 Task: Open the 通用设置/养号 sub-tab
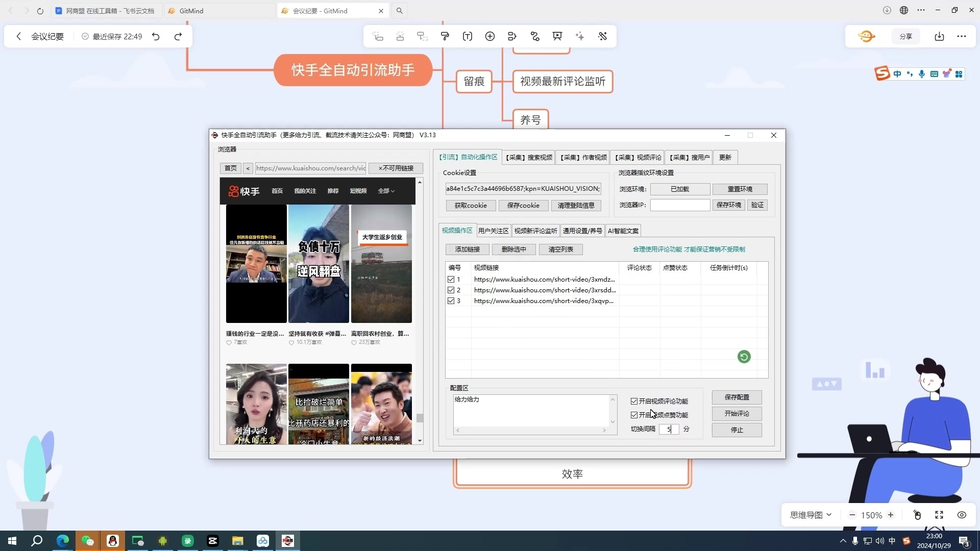click(x=582, y=231)
